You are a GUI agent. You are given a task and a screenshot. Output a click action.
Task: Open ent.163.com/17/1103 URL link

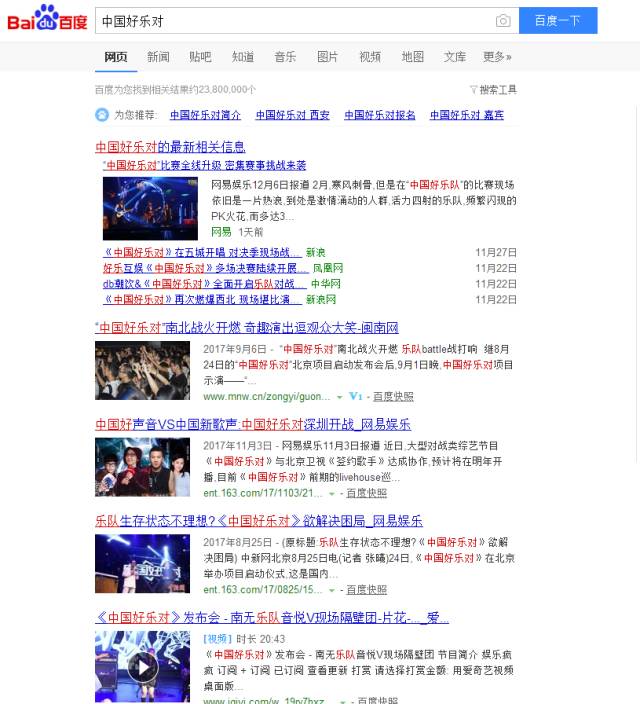[x=262, y=493]
